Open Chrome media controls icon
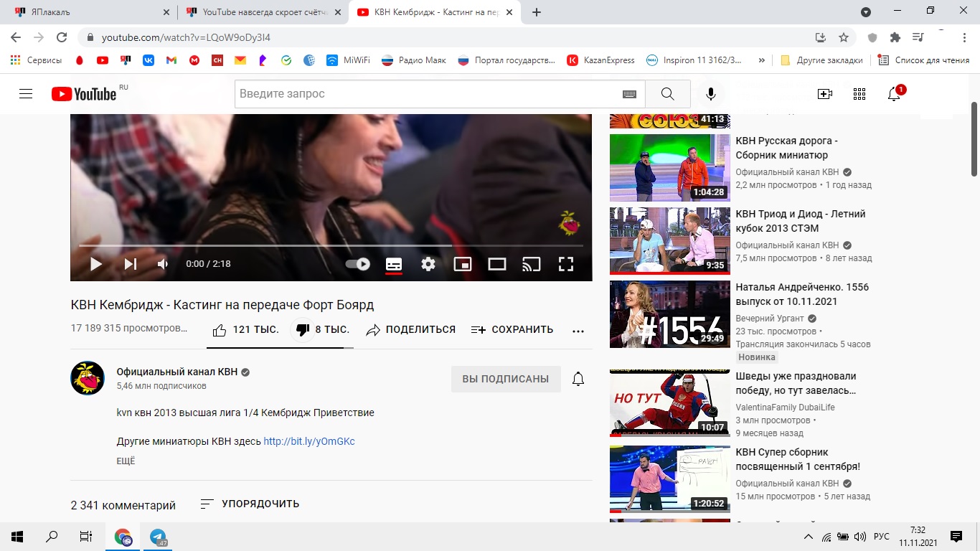Image resolution: width=980 pixels, height=551 pixels. (x=918, y=37)
